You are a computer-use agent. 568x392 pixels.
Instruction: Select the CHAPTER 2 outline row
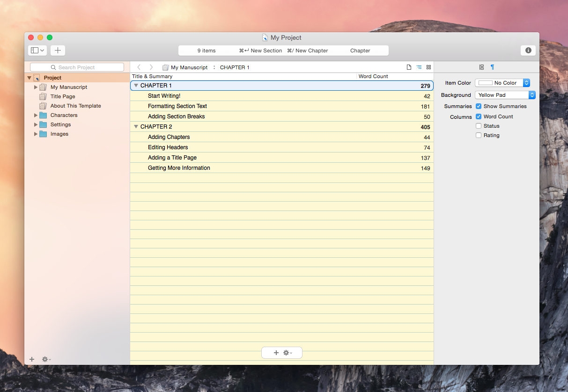point(282,127)
